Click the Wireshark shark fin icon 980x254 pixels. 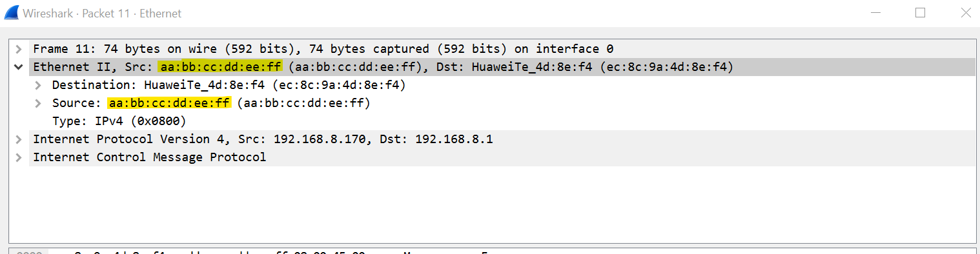10,13
